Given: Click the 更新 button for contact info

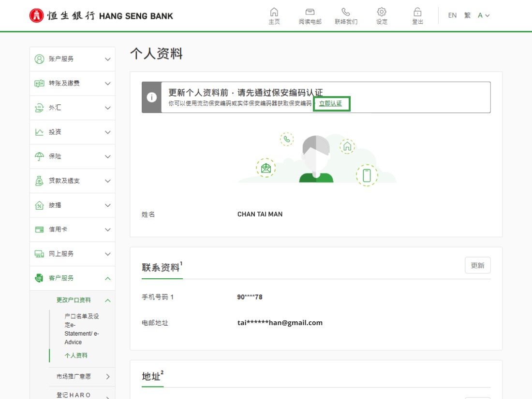Looking at the screenshot, I should pos(477,266).
